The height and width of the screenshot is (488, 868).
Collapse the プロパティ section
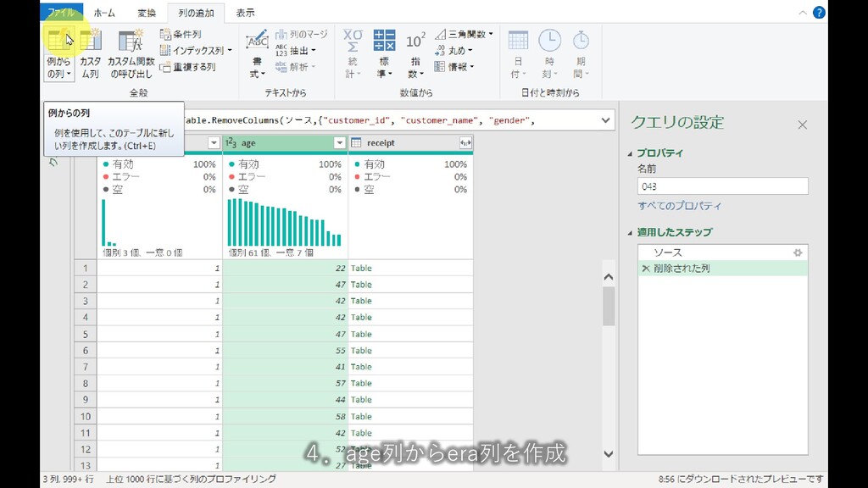pos(630,153)
